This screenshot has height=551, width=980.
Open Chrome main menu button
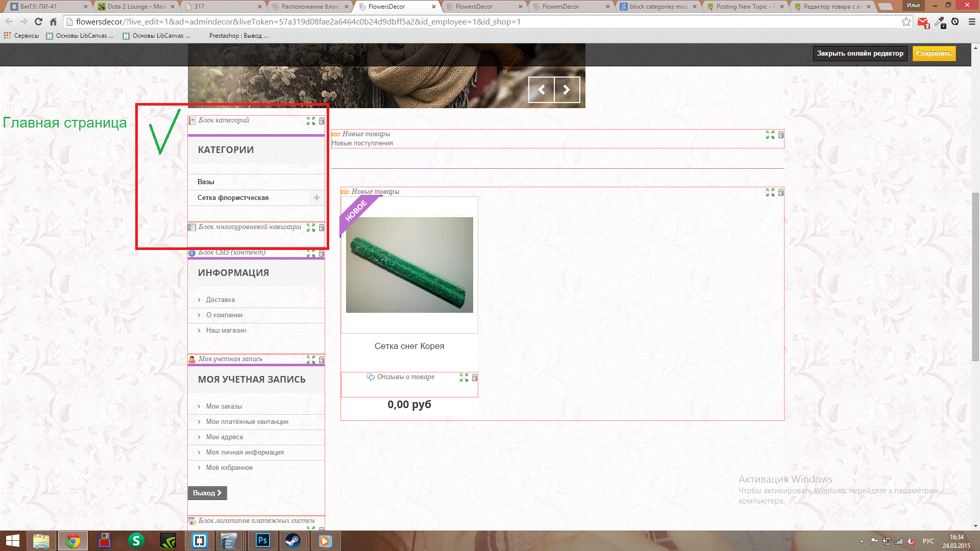[972, 21]
